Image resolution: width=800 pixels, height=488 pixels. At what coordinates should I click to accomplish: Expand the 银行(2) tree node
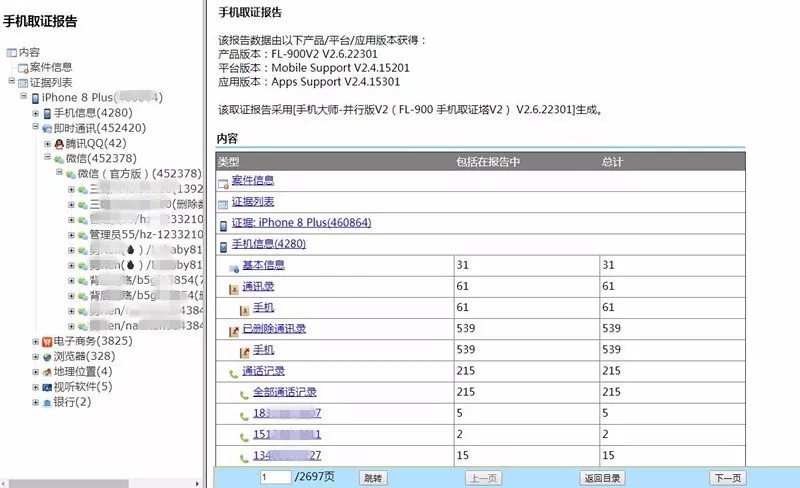point(35,402)
